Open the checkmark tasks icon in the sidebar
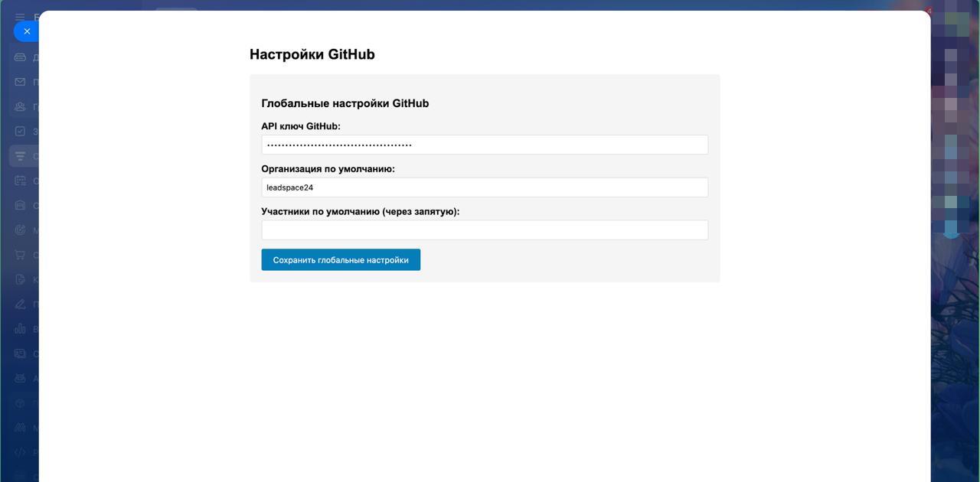 coord(20,131)
